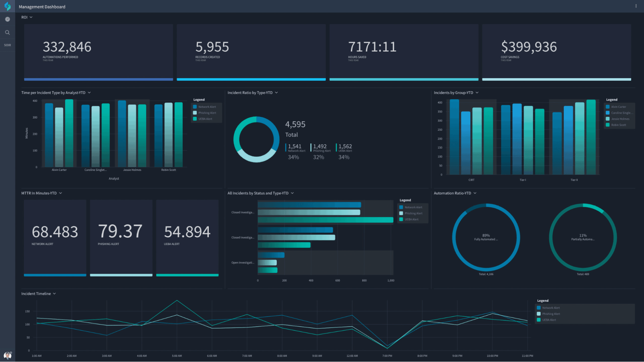Toggle Network Alert in status chart legend
Image resolution: width=644 pixels, height=362 pixels.
click(x=413, y=207)
